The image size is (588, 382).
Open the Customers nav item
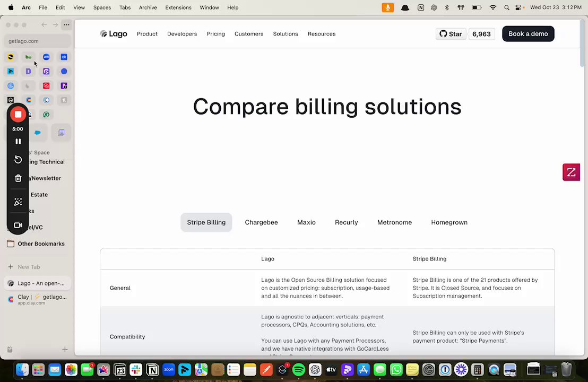[249, 34]
